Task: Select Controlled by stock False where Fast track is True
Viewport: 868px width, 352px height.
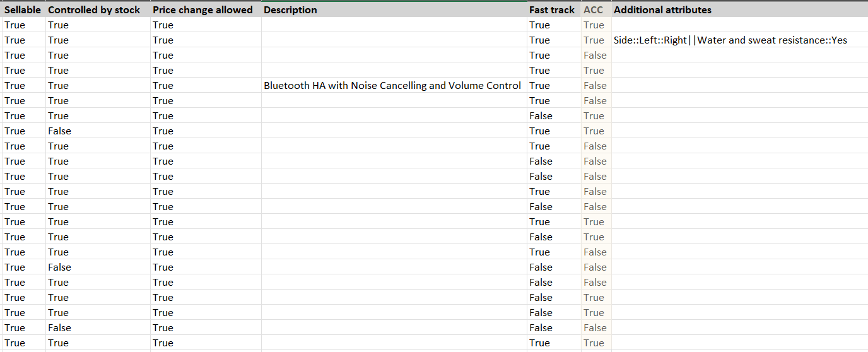Action: tap(98, 131)
